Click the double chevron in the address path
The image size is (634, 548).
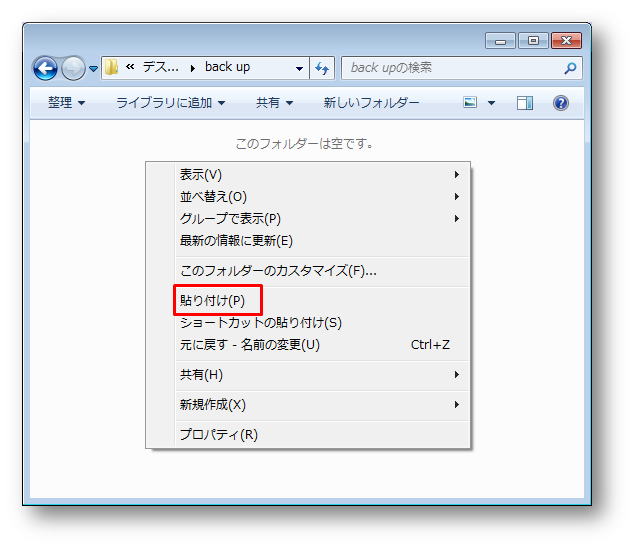tap(130, 67)
